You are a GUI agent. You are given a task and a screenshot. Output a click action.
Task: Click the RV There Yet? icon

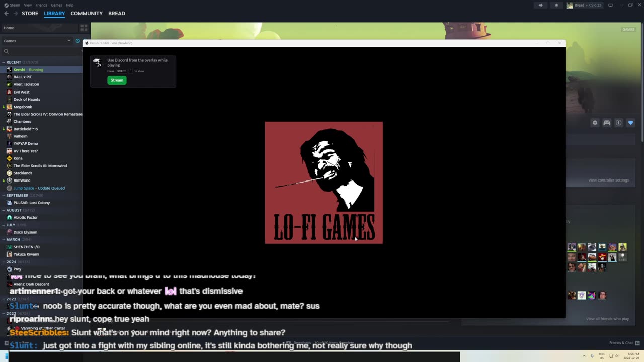pos(9,151)
